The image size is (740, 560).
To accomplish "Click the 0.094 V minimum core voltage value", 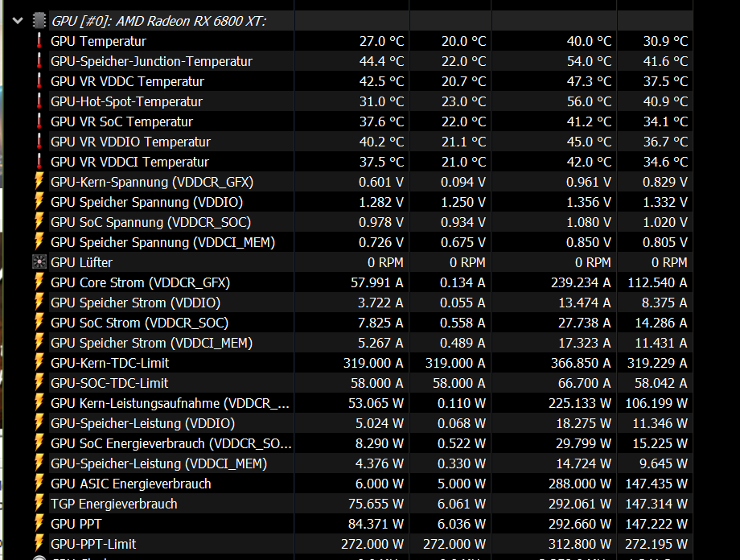I will 463,182.
